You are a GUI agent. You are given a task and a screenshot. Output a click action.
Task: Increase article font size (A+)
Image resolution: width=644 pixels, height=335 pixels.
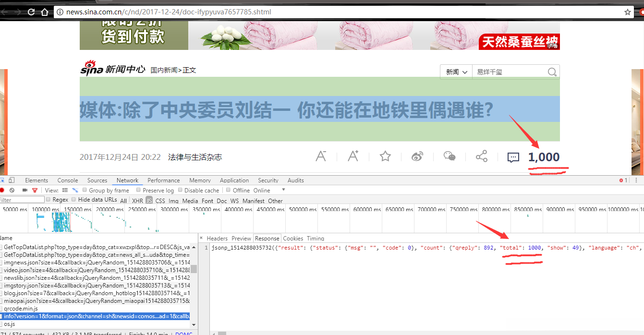[353, 156]
